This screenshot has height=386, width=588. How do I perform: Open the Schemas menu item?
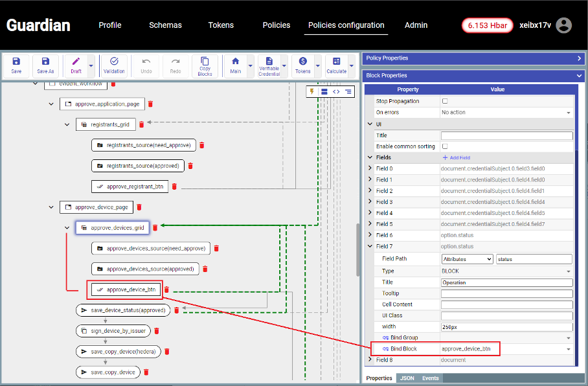coord(165,25)
